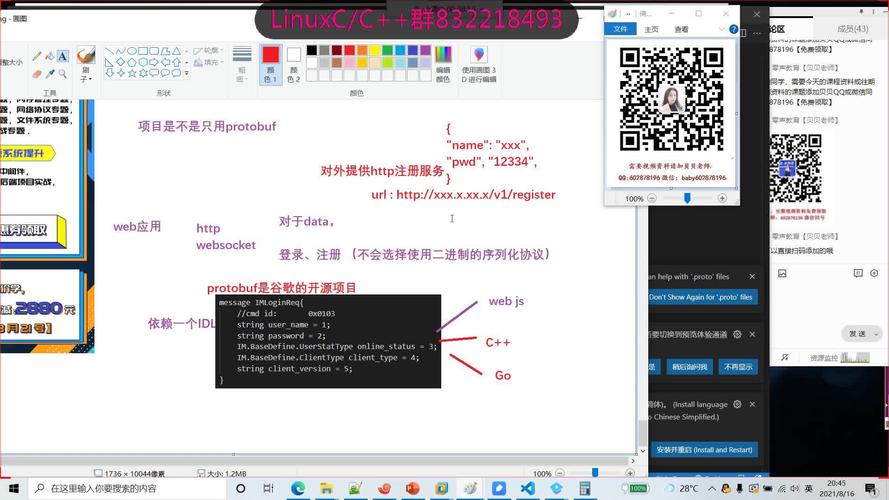Open Visual Studio Code from taskbar
This screenshot has width=889, height=500.
pyautogui.click(x=527, y=488)
